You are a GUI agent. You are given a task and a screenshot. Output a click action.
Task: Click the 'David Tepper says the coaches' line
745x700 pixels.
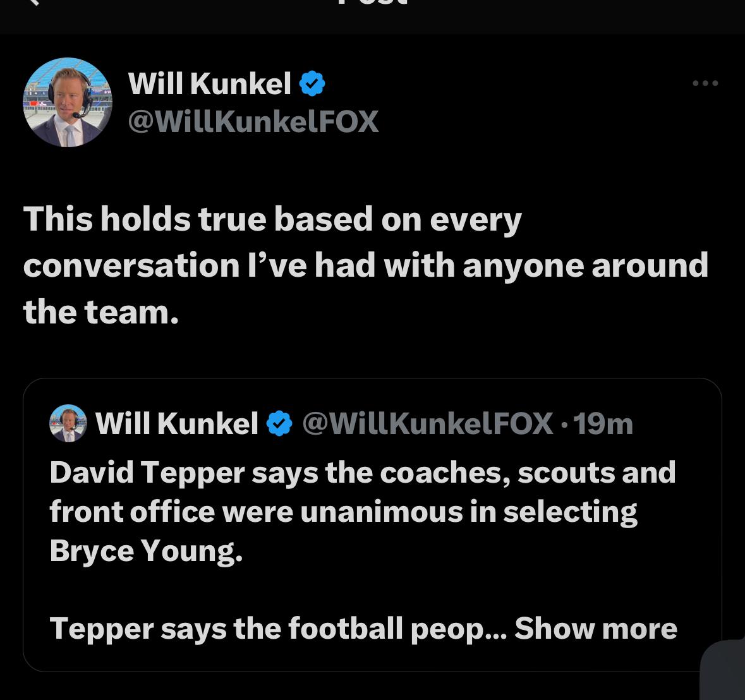pos(362,472)
